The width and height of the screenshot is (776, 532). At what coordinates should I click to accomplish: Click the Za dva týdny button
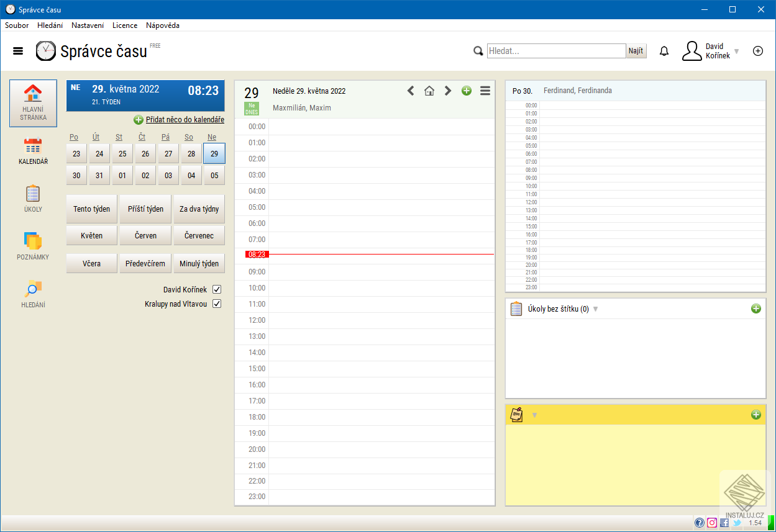pos(199,209)
